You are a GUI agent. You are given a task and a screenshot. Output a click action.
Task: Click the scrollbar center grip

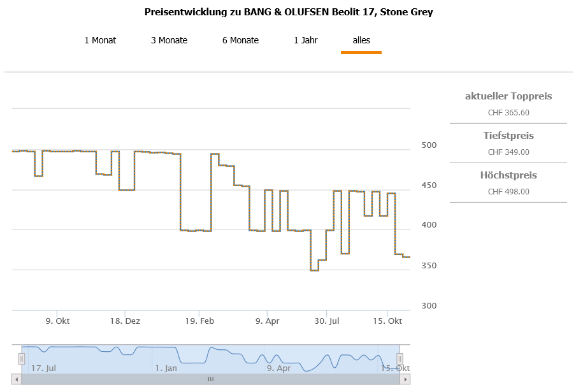[211, 379]
